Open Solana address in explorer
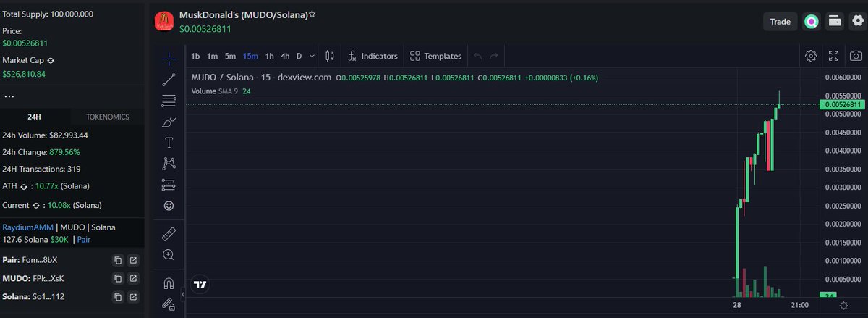Viewport: 868px width, 318px height. pyautogui.click(x=133, y=297)
